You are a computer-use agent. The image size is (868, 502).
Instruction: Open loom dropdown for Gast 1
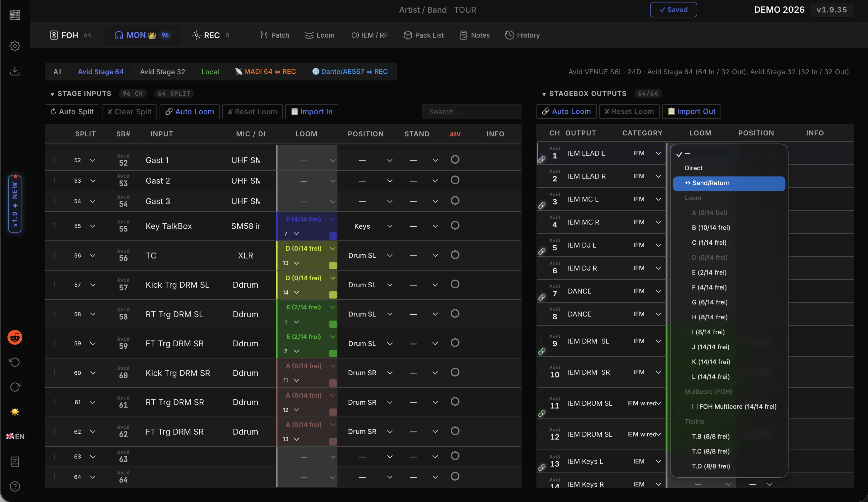click(x=307, y=160)
